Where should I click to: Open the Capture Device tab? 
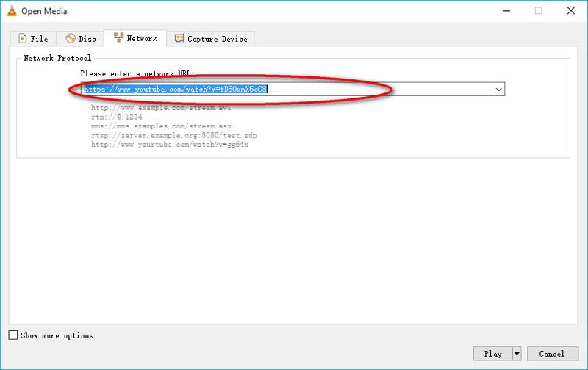[x=211, y=39]
